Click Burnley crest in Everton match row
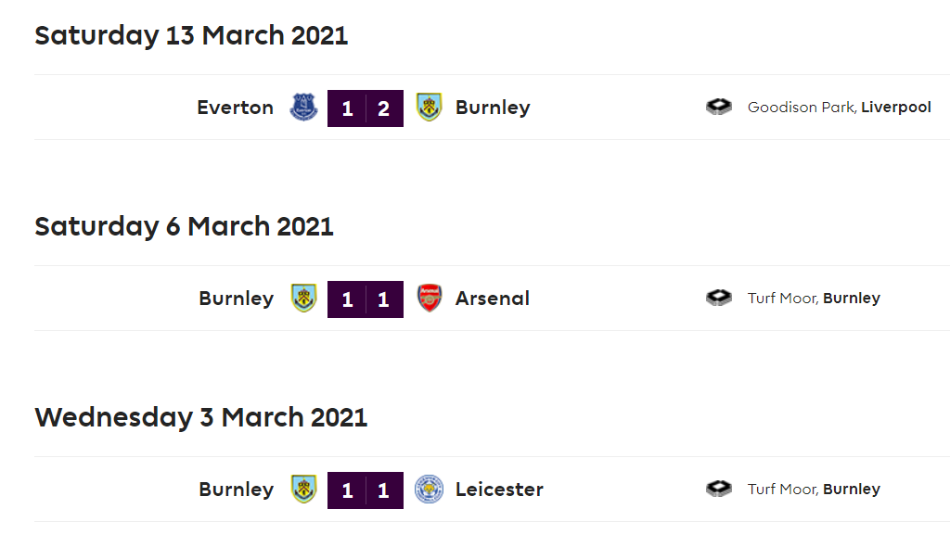The height and width of the screenshot is (560, 950). [429, 108]
